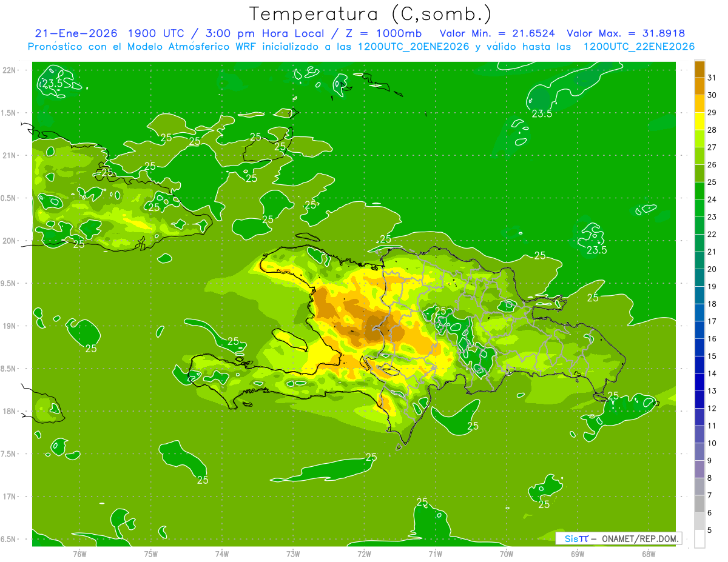Click legend value '31' on color scale
This screenshot has height=562, width=728.
point(712,78)
